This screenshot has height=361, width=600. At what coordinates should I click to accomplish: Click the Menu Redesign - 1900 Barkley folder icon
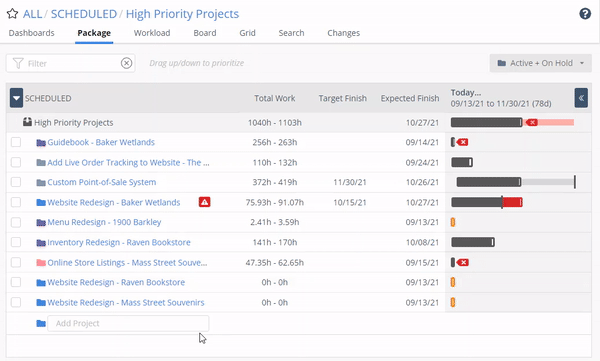tap(41, 222)
